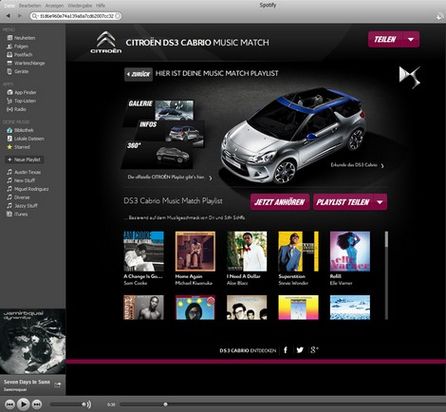Viewport: 446px width, 412px height.
Task: Open Superstition album cover
Action: point(298,251)
